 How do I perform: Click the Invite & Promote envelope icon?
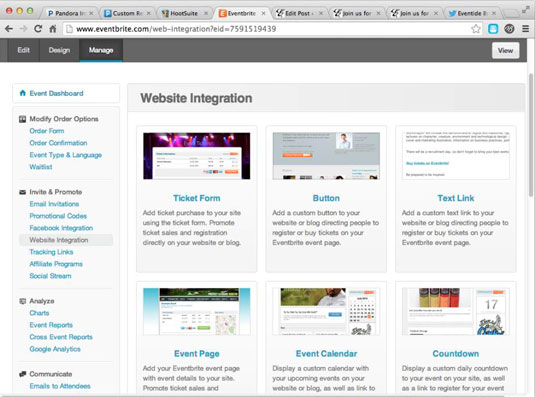click(23, 192)
